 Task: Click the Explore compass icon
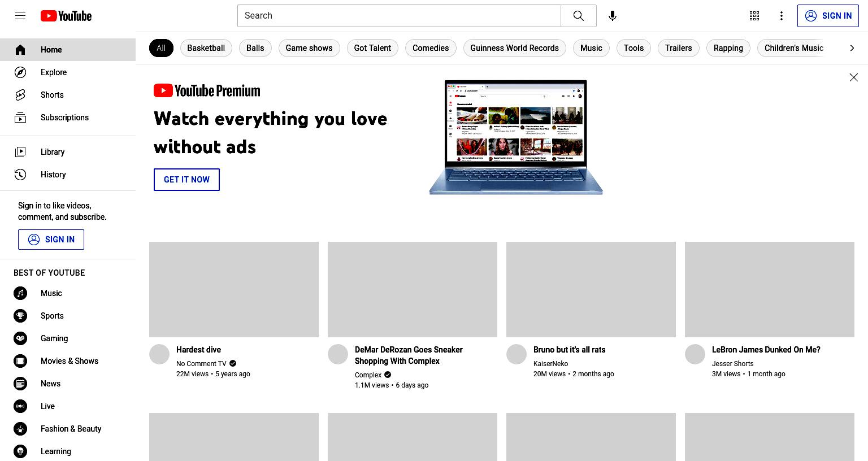pyautogui.click(x=20, y=72)
